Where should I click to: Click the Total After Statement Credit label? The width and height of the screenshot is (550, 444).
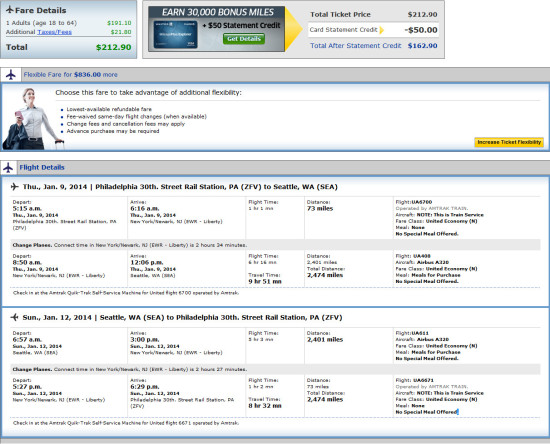356,46
